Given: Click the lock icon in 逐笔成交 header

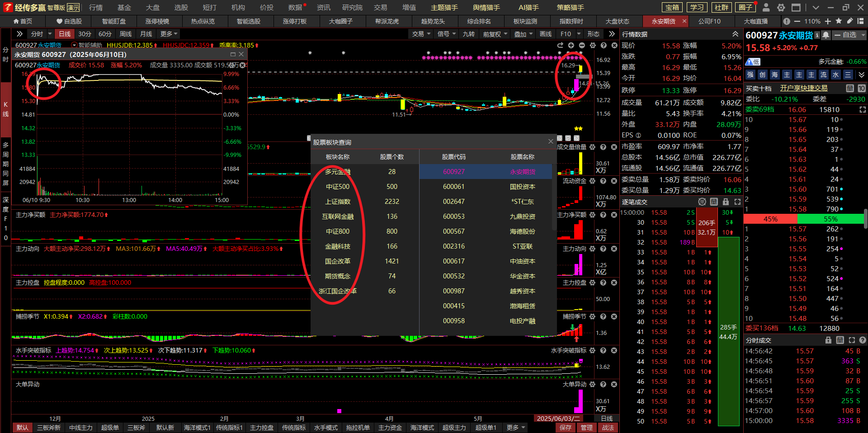Looking at the screenshot, I should pyautogui.click(x=726, y=202).
